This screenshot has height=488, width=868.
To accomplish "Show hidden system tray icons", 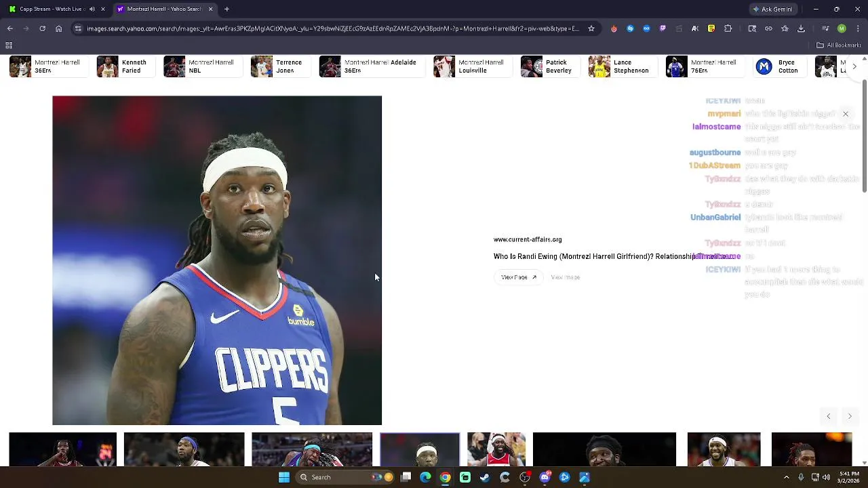I will pos(787,477).
